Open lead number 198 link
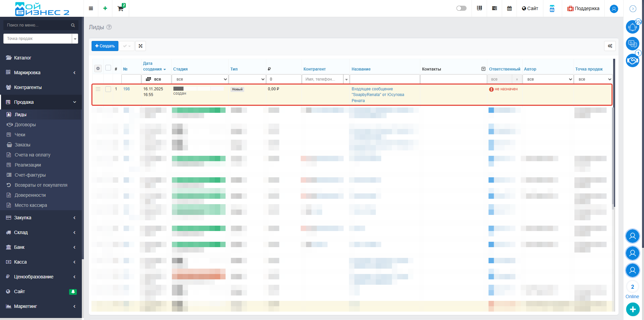This screenshot has height=320, width=644. pos(126,89)
